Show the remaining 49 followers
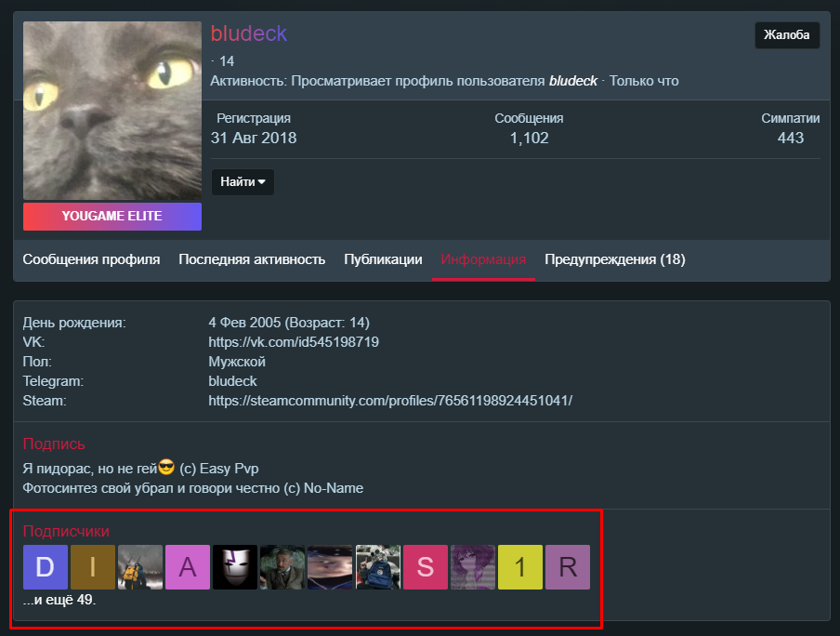Image resolution: width=840 pixels, height=636 pixels. 59,600
